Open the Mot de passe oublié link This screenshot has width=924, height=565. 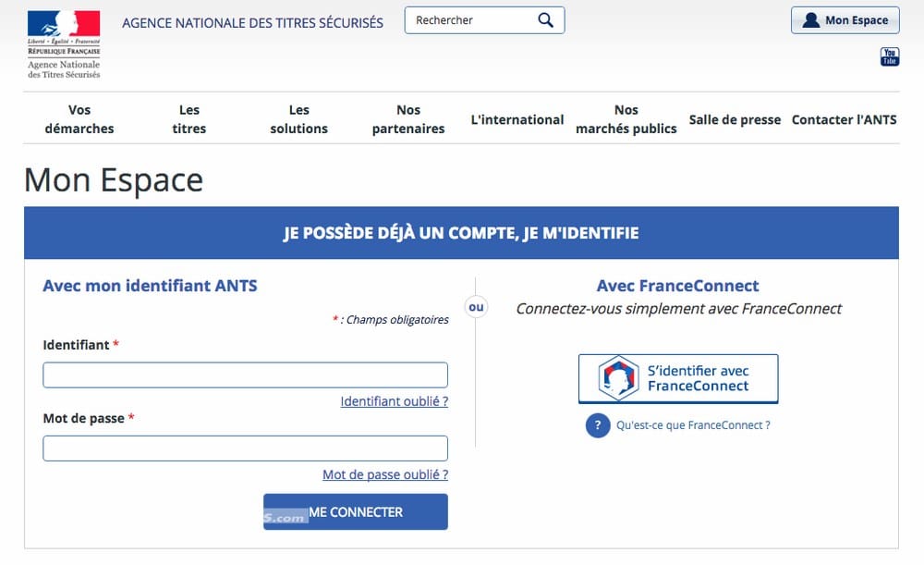[x=384, y=473]
